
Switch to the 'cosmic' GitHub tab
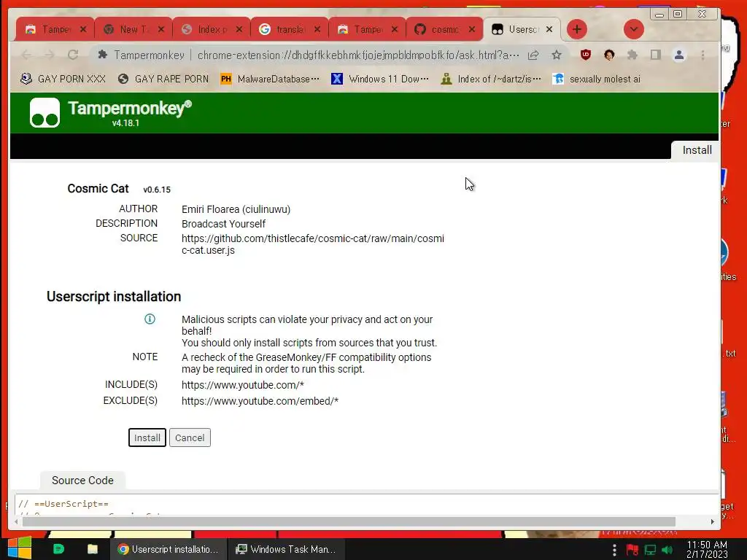coord(444,29)
